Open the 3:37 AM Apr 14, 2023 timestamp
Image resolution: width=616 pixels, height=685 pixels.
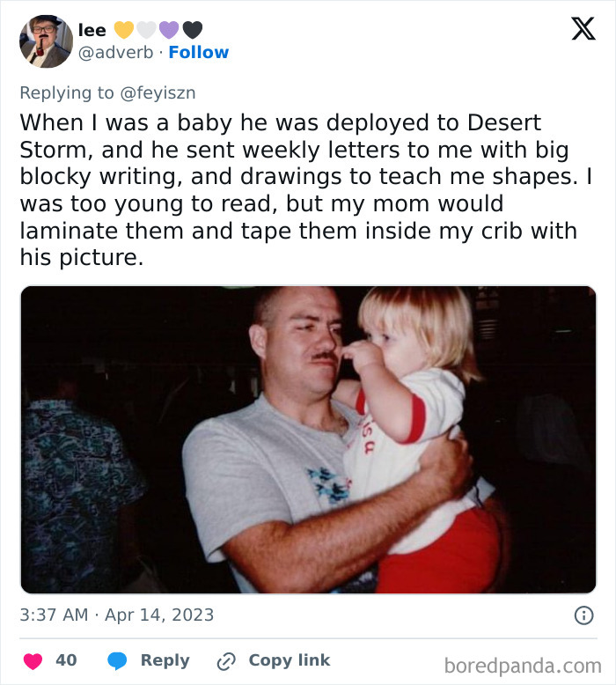117,615
